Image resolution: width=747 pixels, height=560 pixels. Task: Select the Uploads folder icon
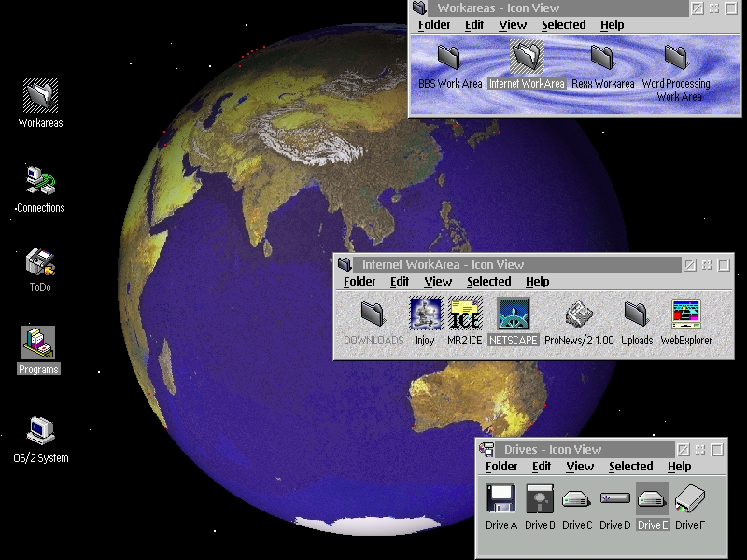click(637, 315)
